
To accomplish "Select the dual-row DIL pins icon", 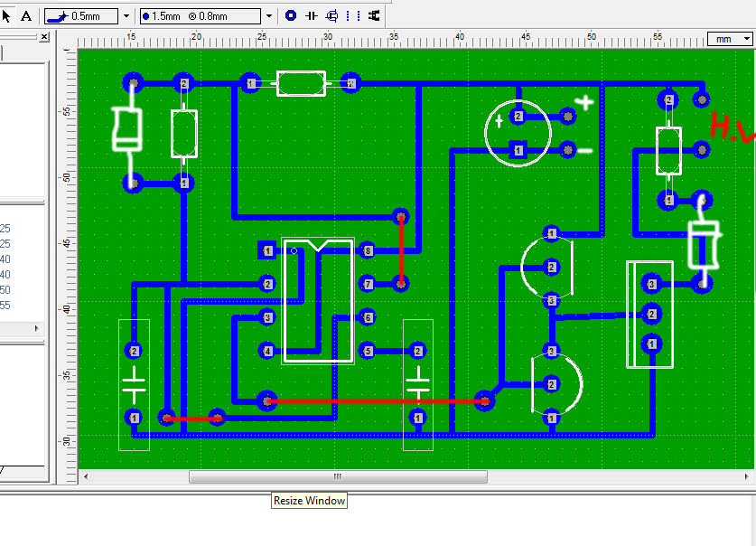I will tap(353, 16).
